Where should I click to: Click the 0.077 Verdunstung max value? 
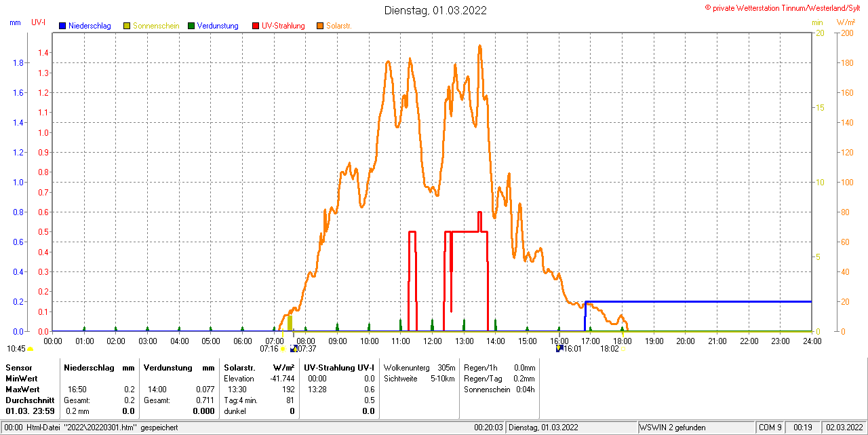204,390
